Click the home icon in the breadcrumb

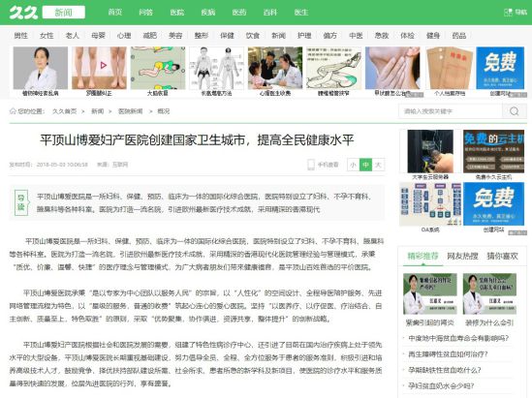13,110
